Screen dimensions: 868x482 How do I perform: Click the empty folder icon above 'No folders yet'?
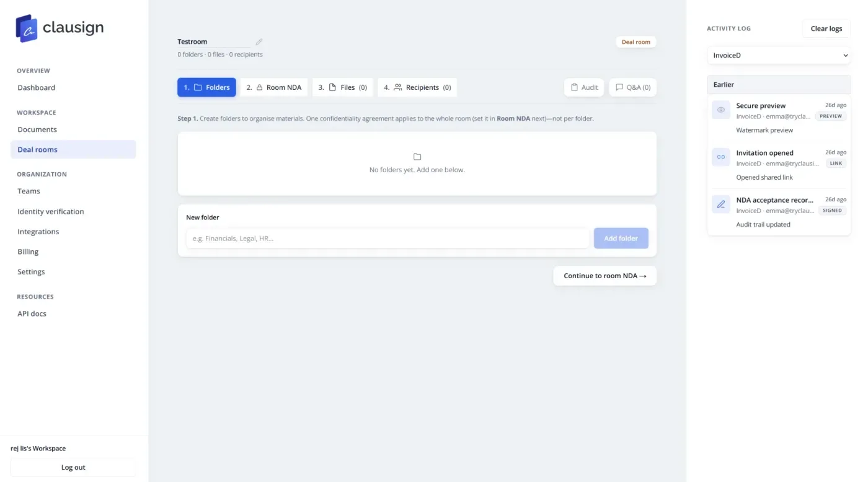coord(417,157)
